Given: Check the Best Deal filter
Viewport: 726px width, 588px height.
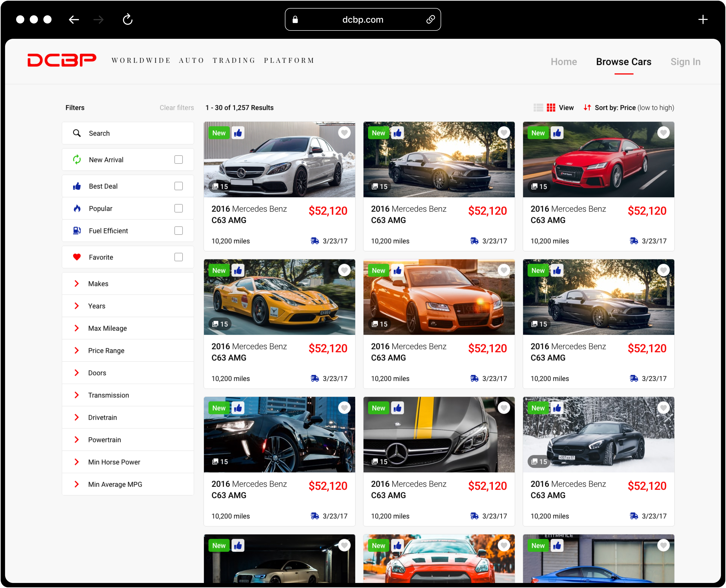Looking at the screenshot, I should coord(178,186).
